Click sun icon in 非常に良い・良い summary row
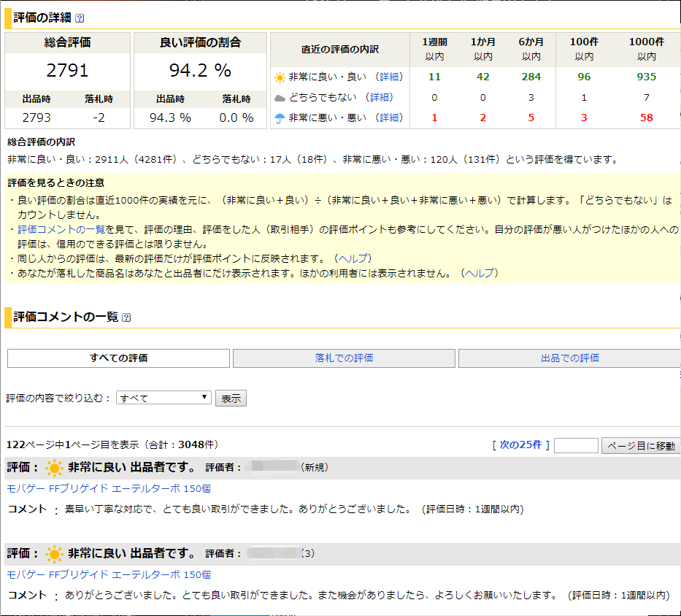This screenshot has width=681, height=616. click(x=280, y=78)
